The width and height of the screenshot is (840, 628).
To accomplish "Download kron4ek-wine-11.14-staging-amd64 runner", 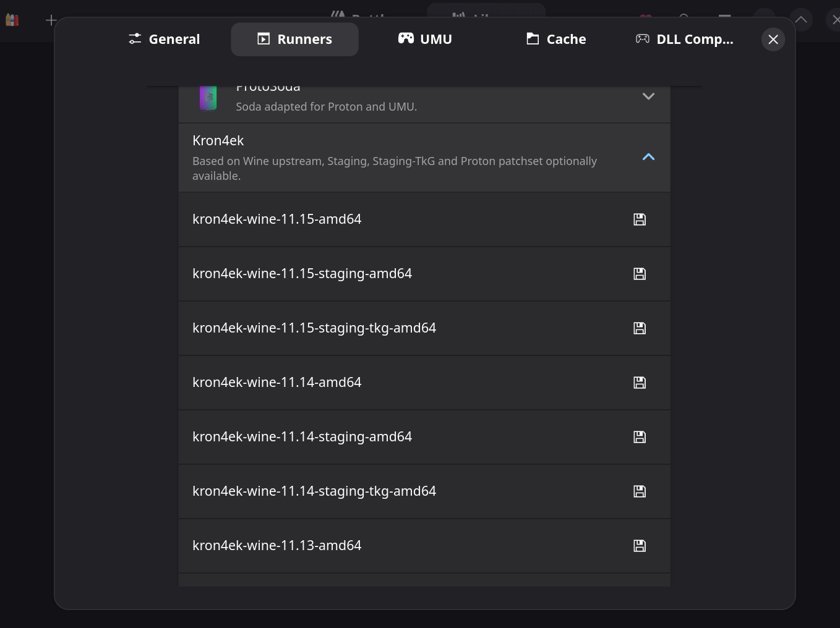I will pyautogui.click(x=640, y=437).
